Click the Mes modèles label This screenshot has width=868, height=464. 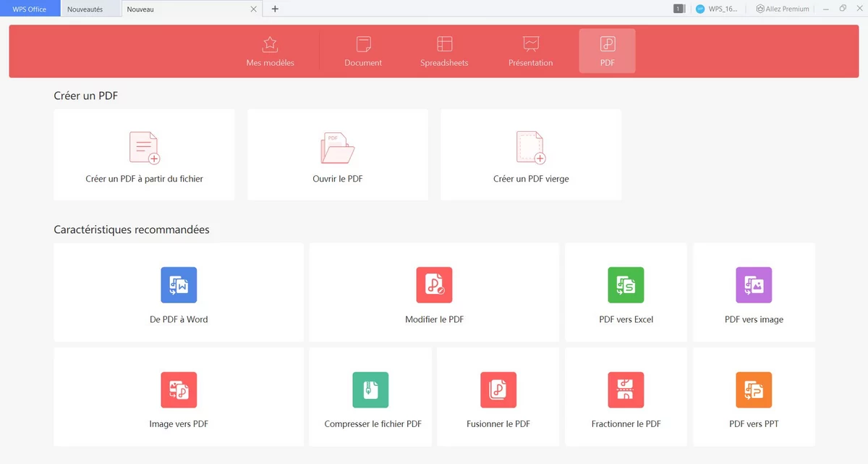tap(270, 63)
